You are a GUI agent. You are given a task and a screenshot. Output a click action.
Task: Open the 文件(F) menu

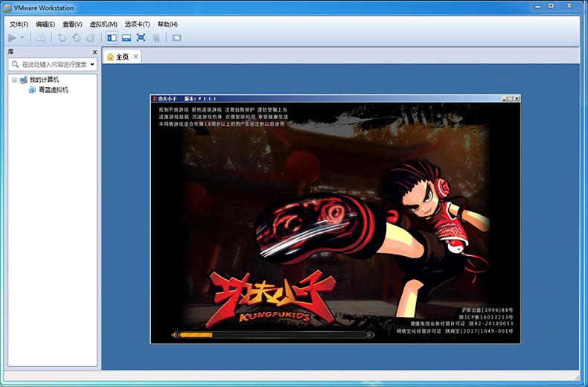pyautogui.click(x=19, y=25)
